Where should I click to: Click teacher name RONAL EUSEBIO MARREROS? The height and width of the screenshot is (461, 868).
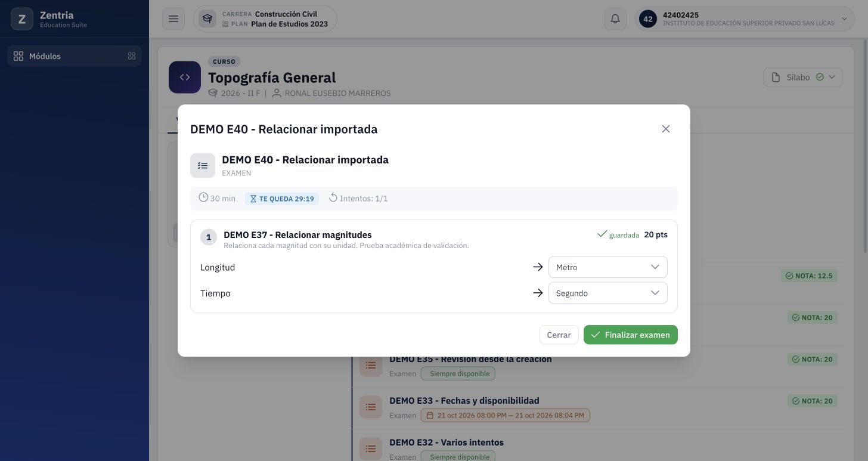pyautogui.click(x=337, y=93)
